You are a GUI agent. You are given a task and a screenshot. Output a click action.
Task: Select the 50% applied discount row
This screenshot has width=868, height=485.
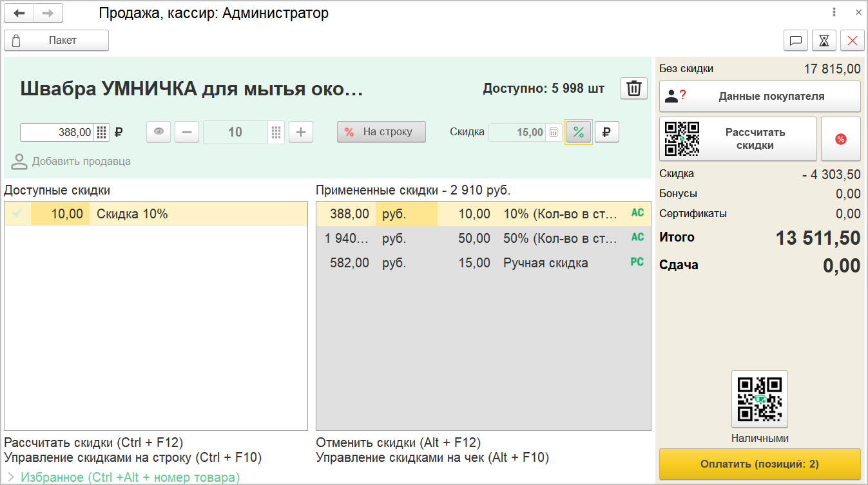pyautogui.click(x=483, y=238)
